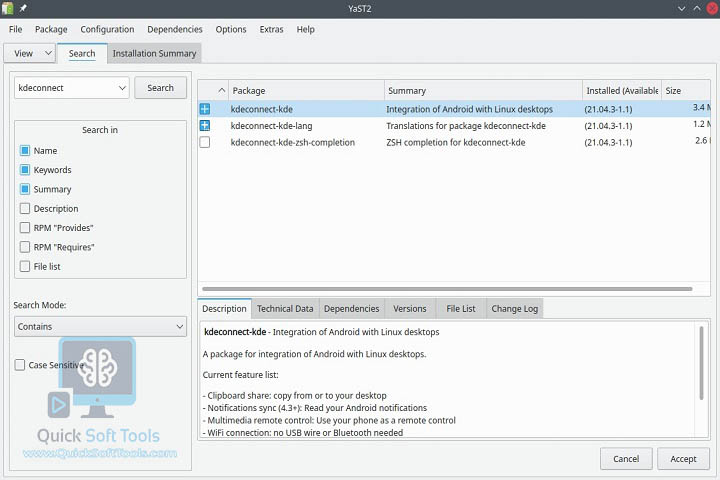The width and height of the screenshot is (720, 480).
Task: Open the Help menu
Action: (305, 29)
